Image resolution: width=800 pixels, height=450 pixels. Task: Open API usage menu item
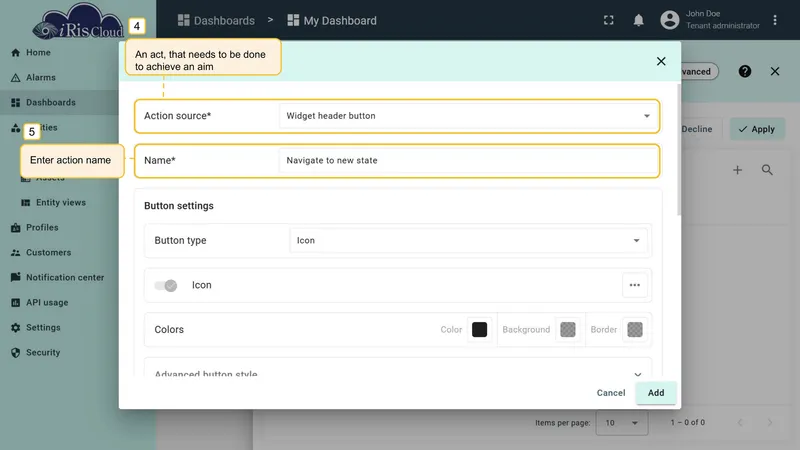47,303
